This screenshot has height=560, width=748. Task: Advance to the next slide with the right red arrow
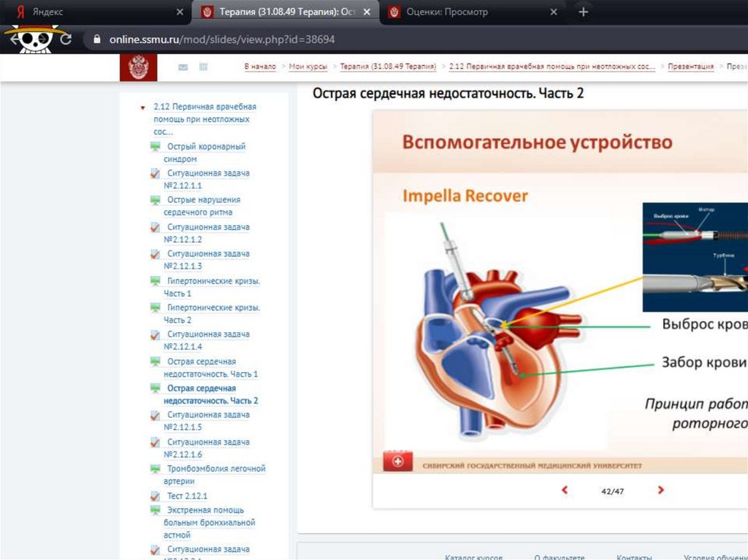660,491
